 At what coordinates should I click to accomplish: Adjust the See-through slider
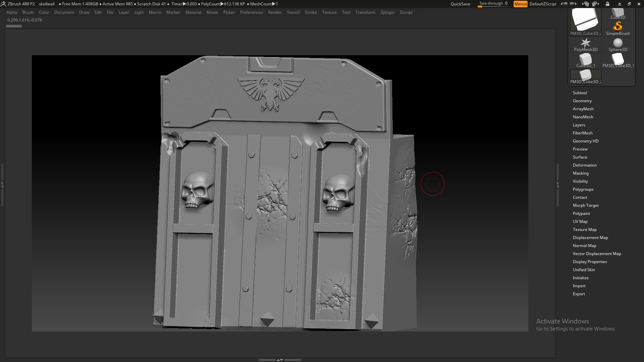tap(493, 4)
